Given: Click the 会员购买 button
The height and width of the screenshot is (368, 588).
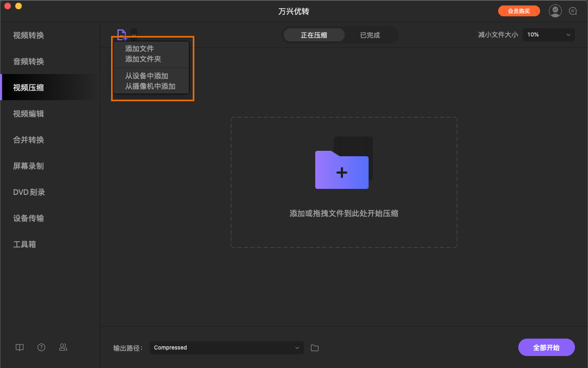Looking at the screenshot, I should (519, 10).
